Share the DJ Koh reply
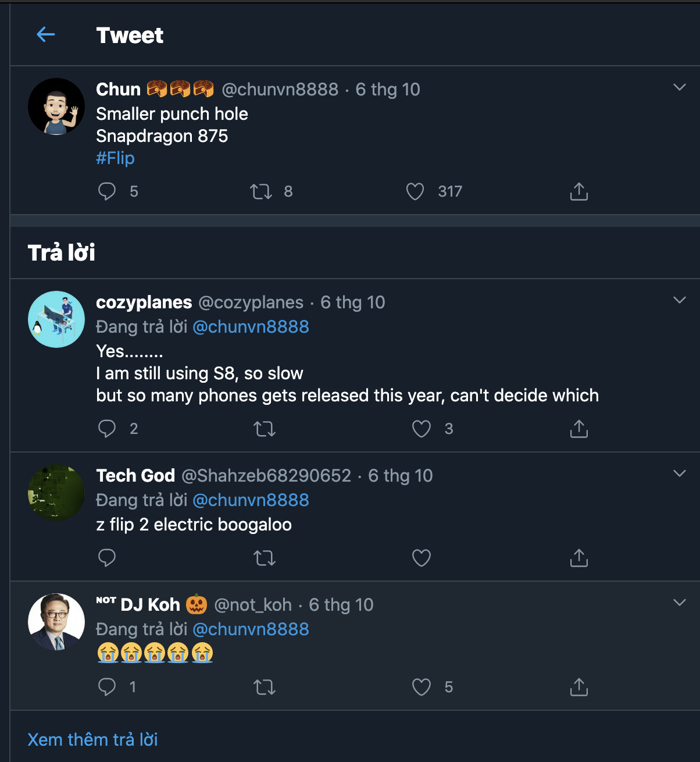Image resolution: width=700 pixels, height=762 pixels. pyautogui.click(x=578, y=687)
